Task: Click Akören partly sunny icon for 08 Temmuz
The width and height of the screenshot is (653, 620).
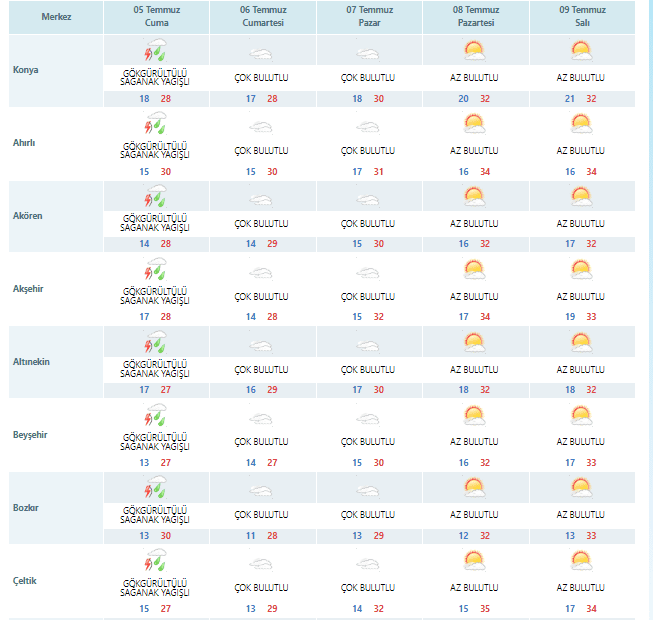Action: [x=474, y=198]
